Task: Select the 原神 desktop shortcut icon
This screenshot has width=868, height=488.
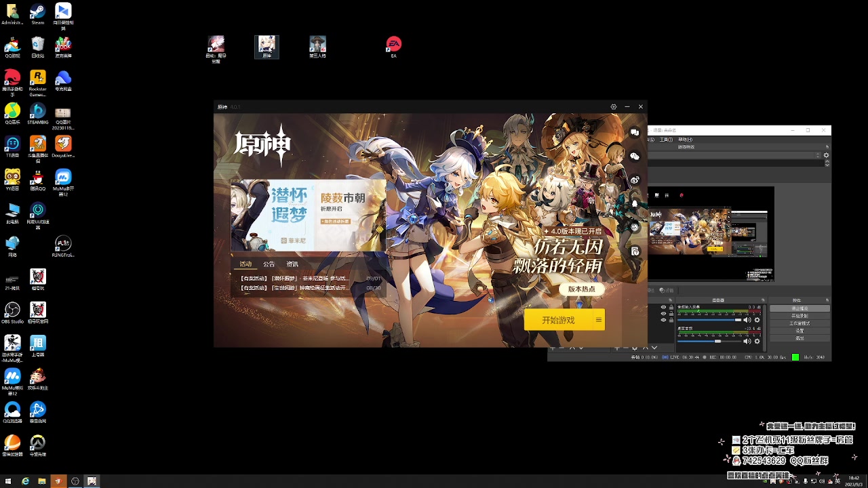Action: click(267, 47)
